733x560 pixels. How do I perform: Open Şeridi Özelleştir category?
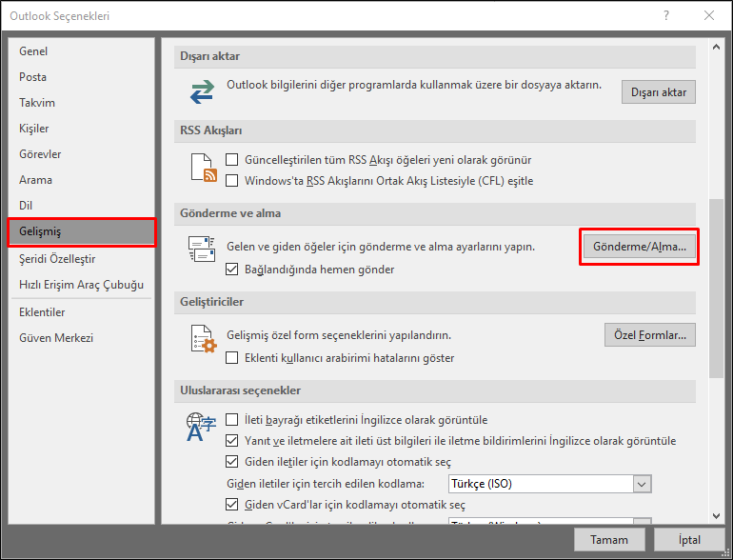pyautogui.click(x=81, y=259)
